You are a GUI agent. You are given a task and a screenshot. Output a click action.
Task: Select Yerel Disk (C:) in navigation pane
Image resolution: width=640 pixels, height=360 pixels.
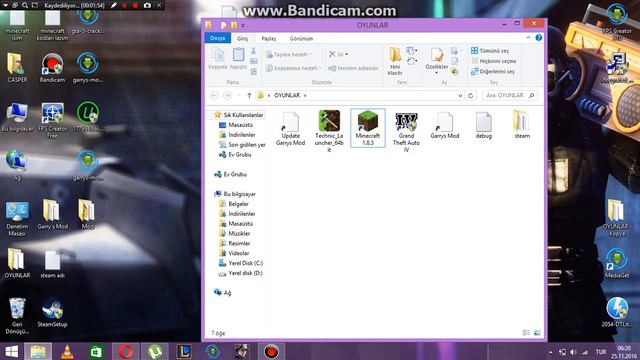pos(241,263)
